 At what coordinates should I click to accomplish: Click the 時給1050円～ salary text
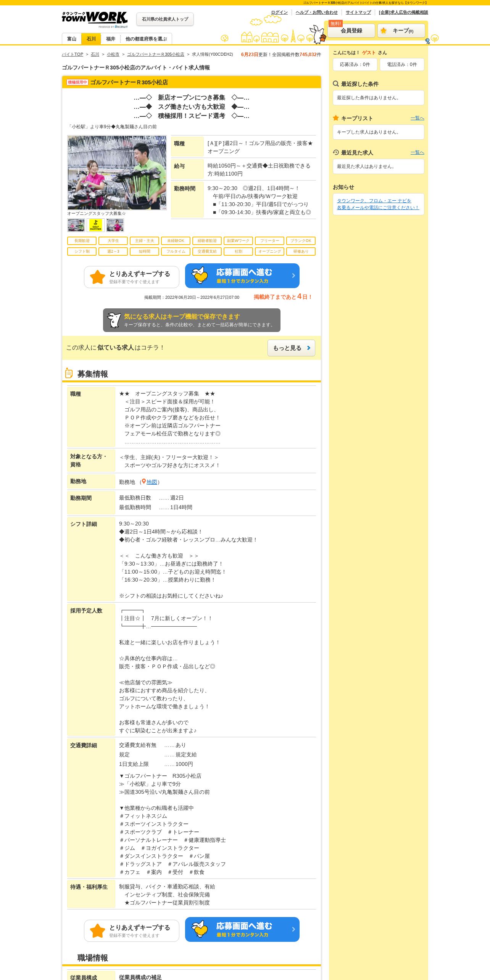click(260, 170)
